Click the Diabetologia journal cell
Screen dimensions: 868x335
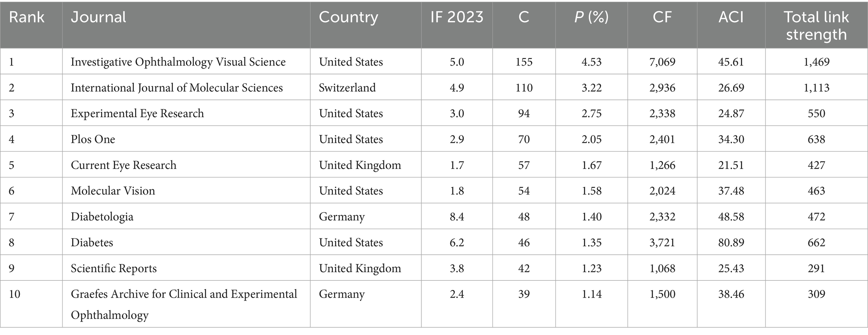coord(102,216)
